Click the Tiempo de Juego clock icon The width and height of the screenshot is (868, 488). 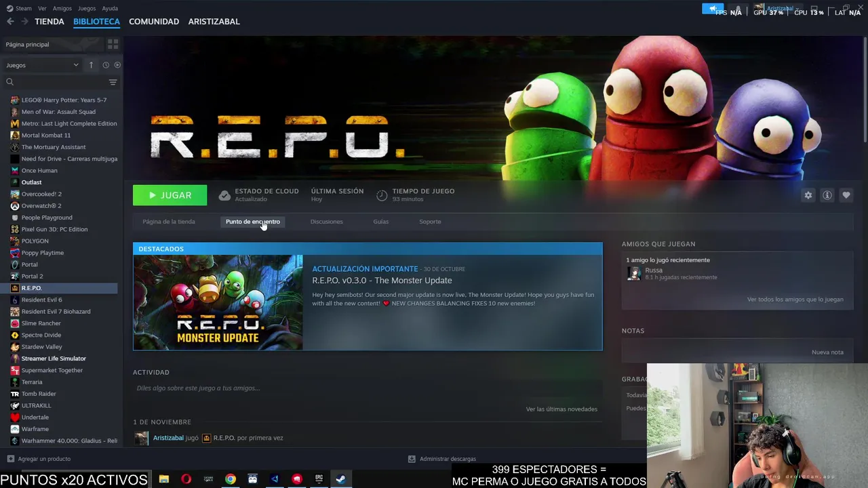pos(382,195)
